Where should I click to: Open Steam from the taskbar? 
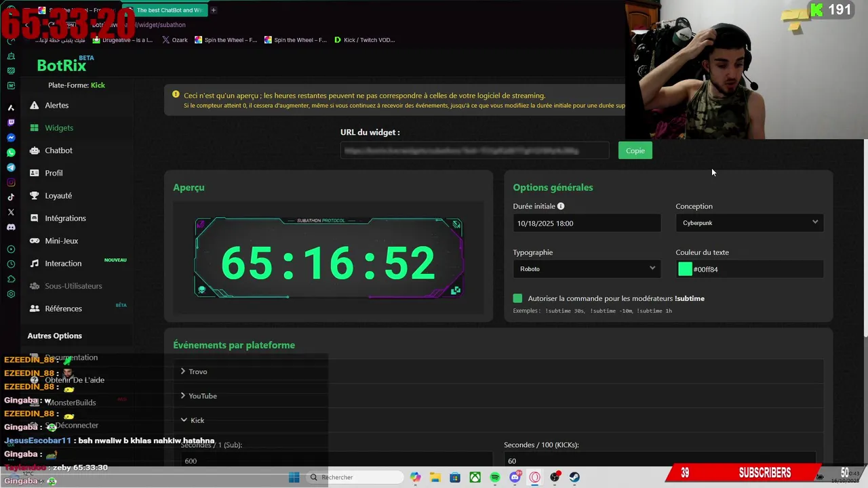pos(574,477)
